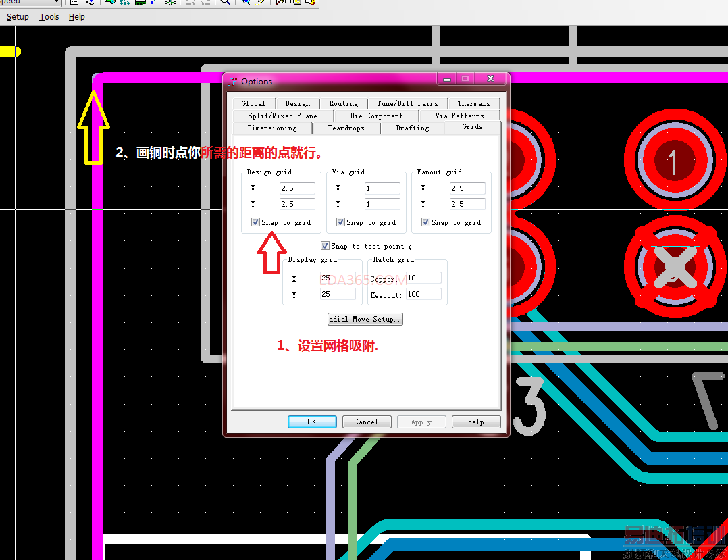The width and height of the screenshot is (728, 560).
Task: Expand the layer dropdown in the toolbar
Action: pyautogui.click(x=56, y=2)
